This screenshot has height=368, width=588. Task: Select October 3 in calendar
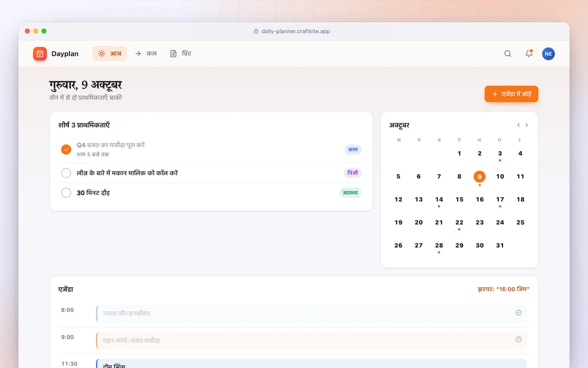click(x=500, y=154)
